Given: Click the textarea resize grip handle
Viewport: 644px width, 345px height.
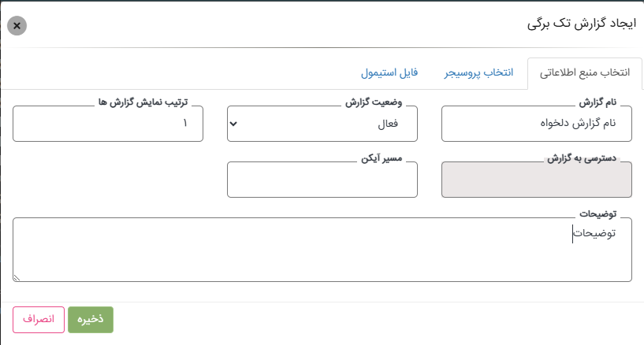Looking at the screenshot, I should point(17,278).
